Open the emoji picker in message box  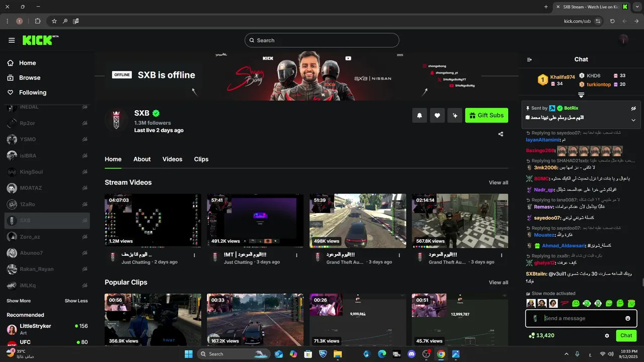point(627,318)
